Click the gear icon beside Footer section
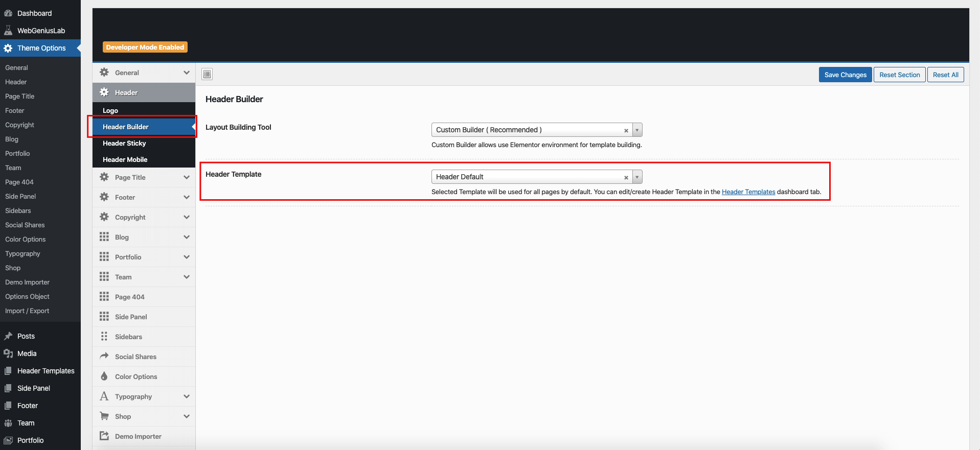The image size is (980, 450). pos(104,197)
